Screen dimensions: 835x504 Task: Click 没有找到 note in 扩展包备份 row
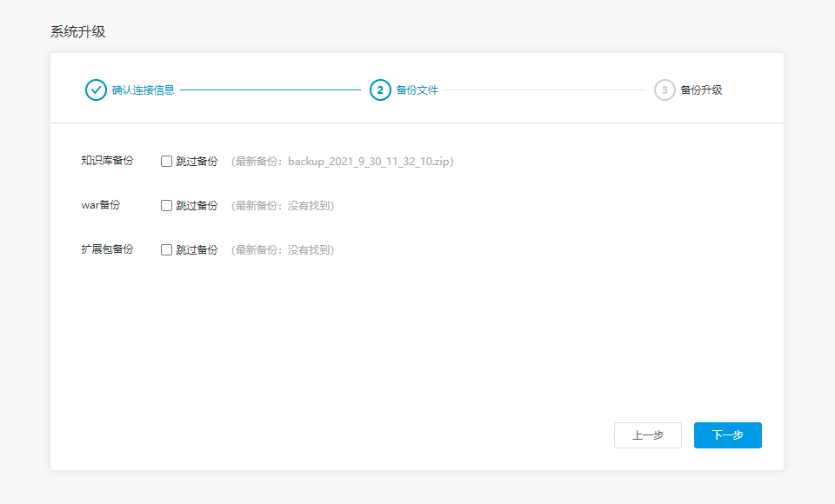309,249
